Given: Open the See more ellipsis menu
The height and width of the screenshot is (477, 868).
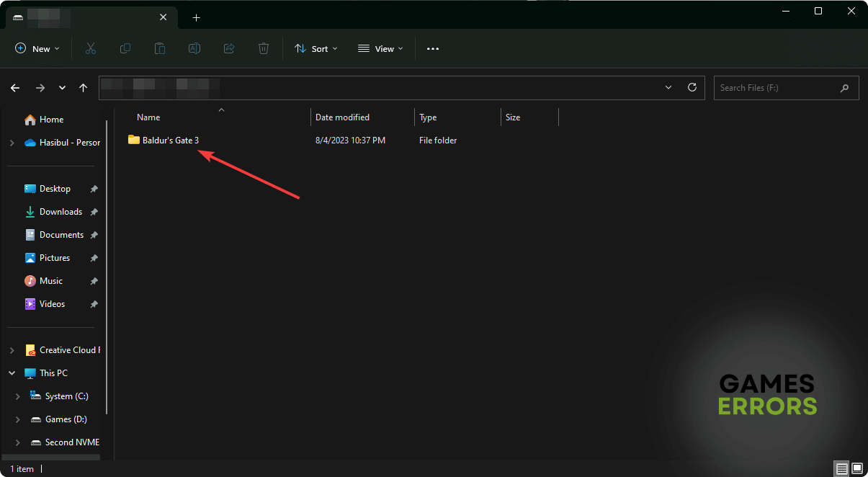Looking at the screenshot, I should click(432, 48).
